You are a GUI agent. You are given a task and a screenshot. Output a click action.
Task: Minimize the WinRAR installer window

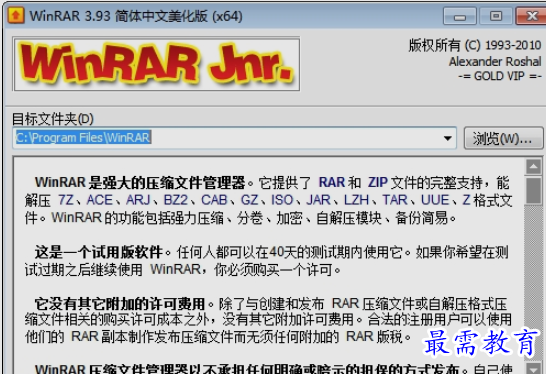[460, 16]
